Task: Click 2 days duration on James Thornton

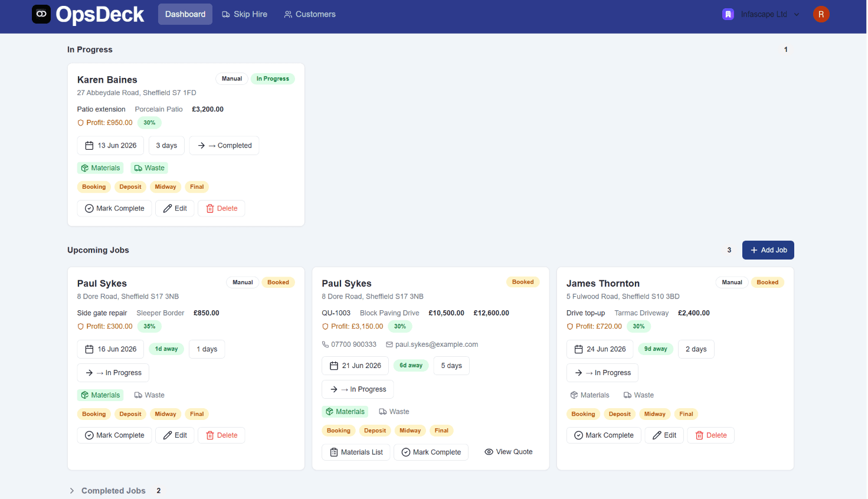Action: point(696,349)
